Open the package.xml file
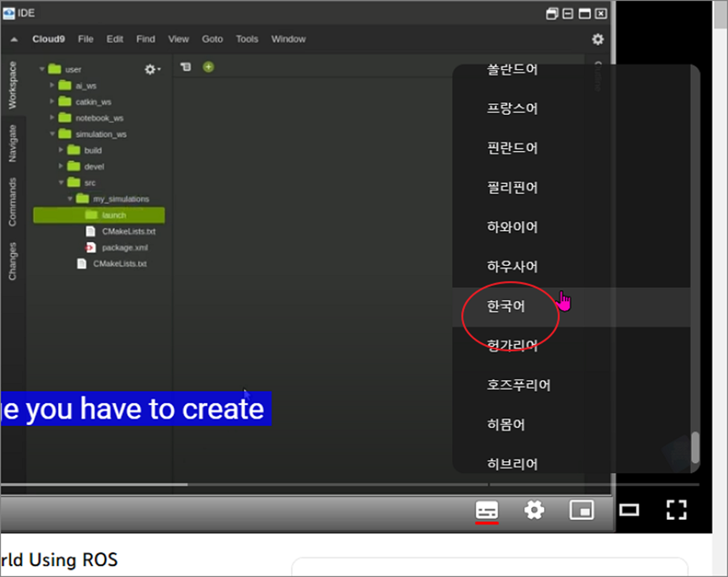The image size is (728, 577). pos(125,247)
